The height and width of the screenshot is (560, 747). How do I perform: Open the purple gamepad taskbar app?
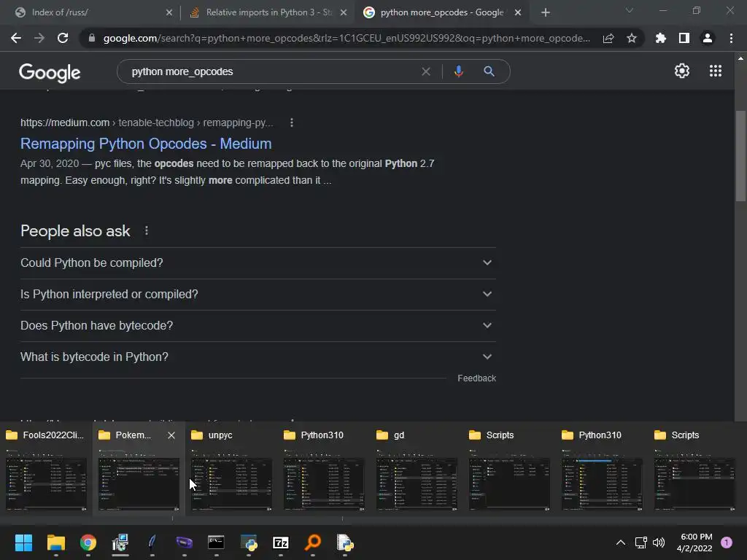click(185, 542)
